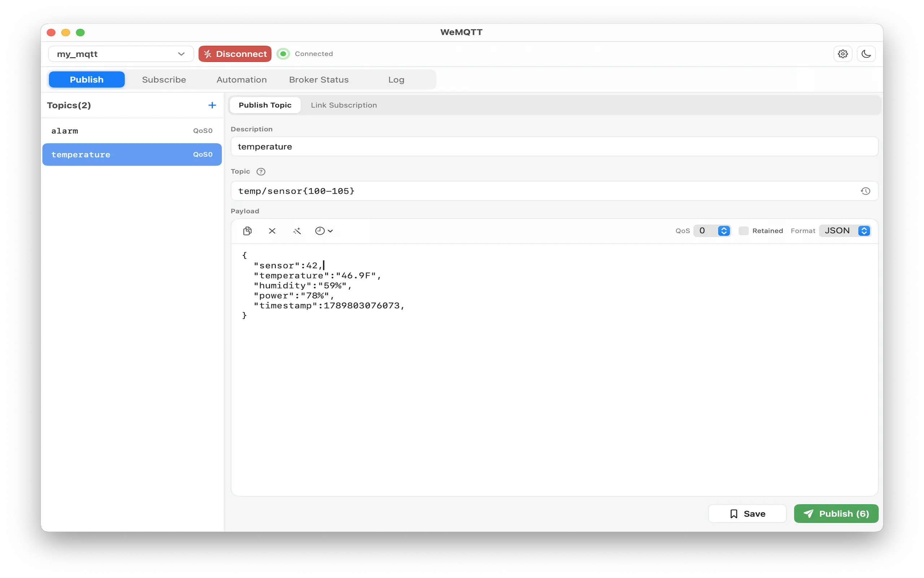924x578 pixels.
Task: Click the red Disconnect button
Action: tap(235, 54)
